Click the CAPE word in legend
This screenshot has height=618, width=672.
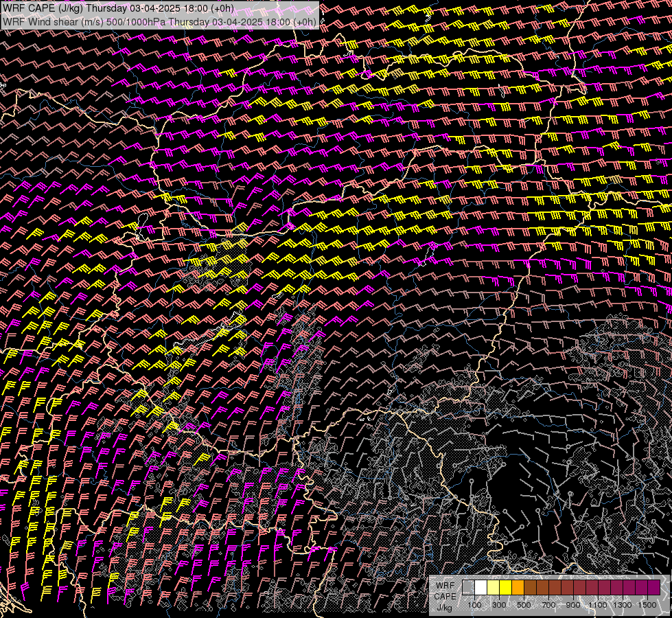[445, 596]
